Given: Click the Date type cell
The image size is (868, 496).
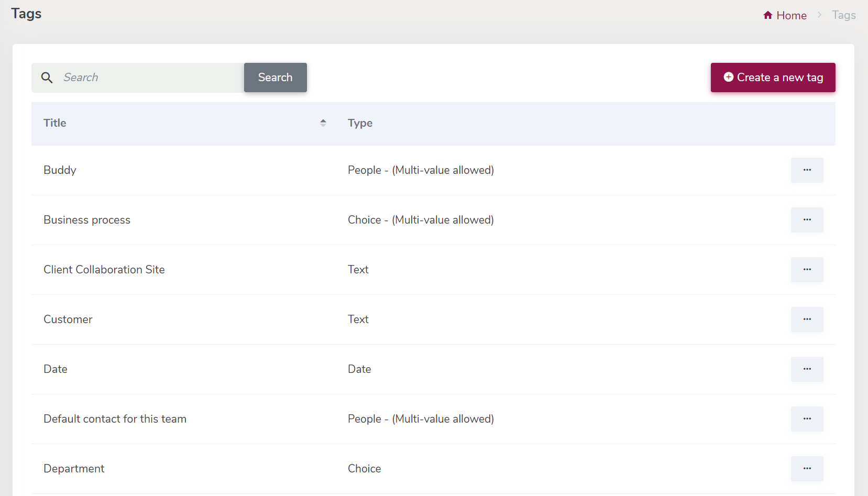Looking at the screenshot, I should point(359,369).
